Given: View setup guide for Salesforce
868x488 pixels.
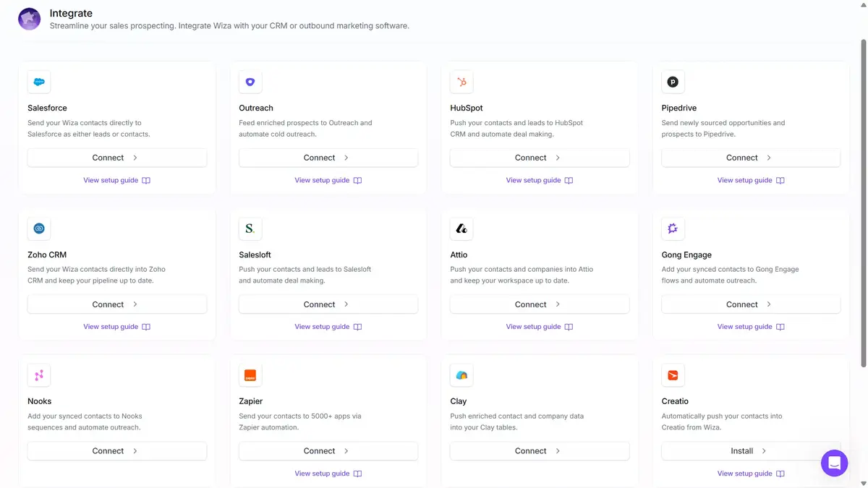Looking at the screenshot, I should coord(117,181).
